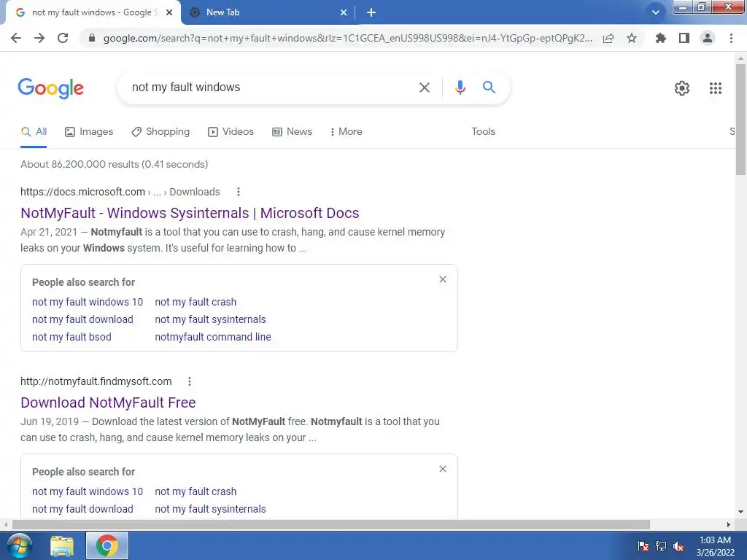Open options menu for docs.microsoft.com result
This screenshot has height=560, width=747.
[x=239, y=192]
